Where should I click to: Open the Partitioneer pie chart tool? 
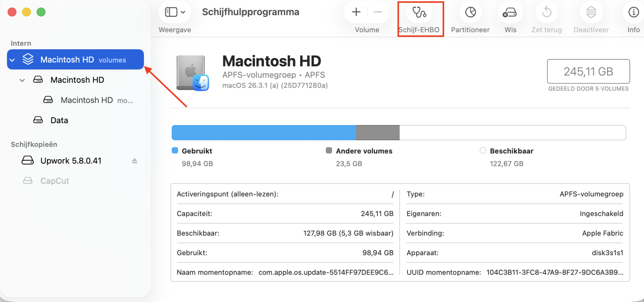(471, 12)
